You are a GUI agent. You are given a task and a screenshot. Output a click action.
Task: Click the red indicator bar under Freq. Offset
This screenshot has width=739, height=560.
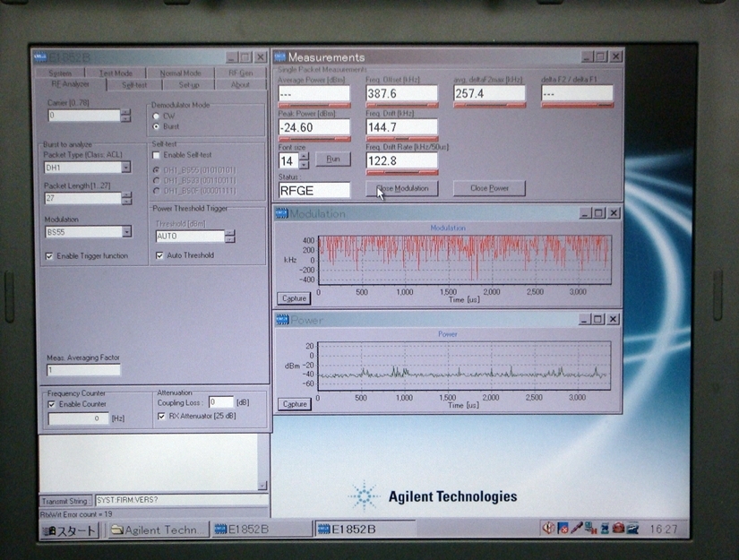pyautogui.click(x=402, y=105)
